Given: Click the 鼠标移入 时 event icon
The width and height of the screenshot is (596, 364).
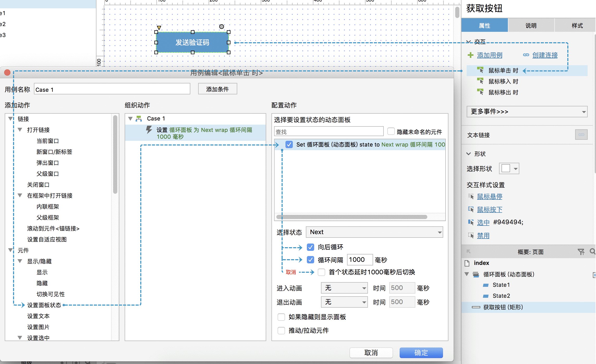Looking at the screenshot, I should point(480,81).
